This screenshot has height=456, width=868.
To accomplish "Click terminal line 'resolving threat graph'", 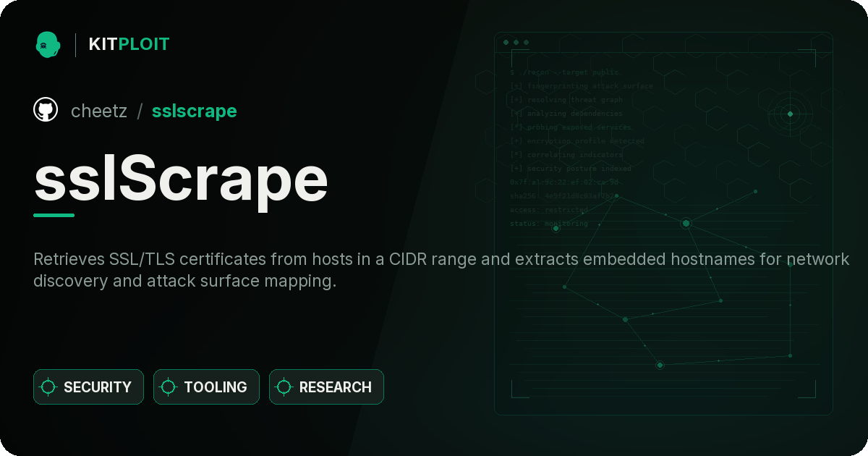I will pyautogui.click(x=566, y=100).
